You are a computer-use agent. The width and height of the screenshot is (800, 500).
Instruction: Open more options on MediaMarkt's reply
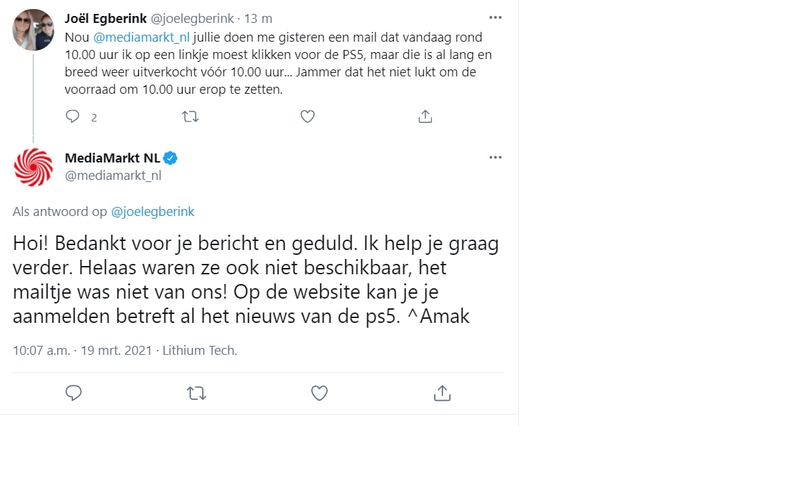point(495,158)
